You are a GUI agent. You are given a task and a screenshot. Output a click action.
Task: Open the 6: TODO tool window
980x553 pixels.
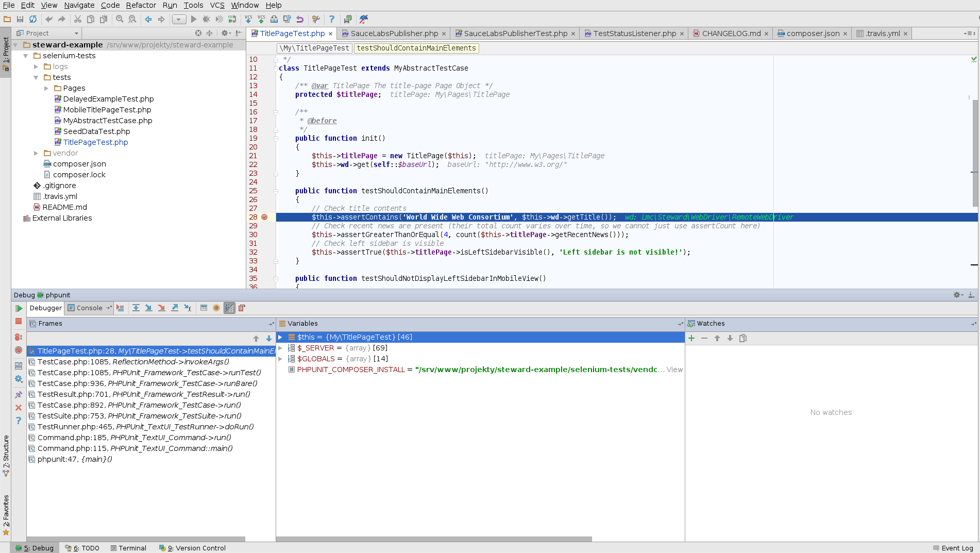(82, 548)
